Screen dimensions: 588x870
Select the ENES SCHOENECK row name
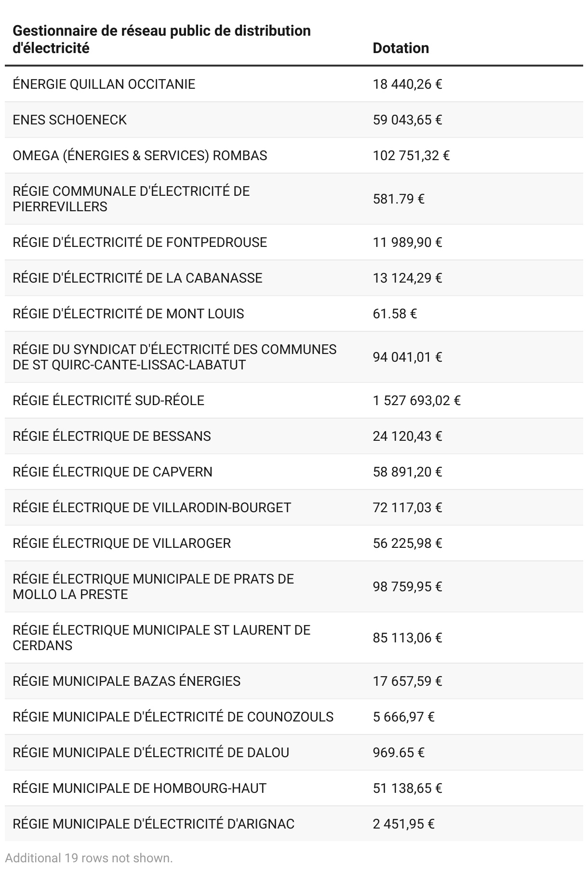69,120
